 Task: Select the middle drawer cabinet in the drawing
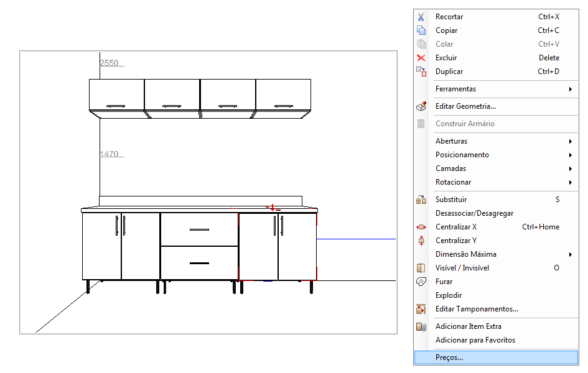coord(199,246)
